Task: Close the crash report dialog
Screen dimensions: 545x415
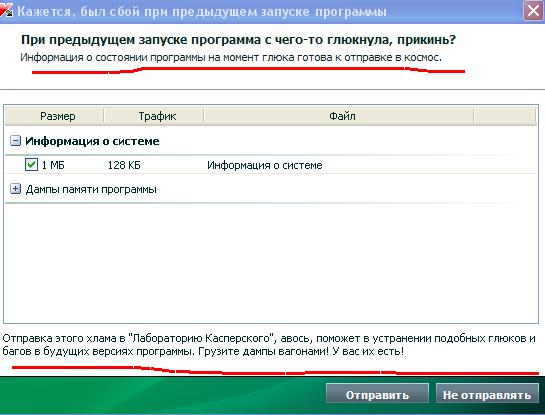Action: (533, 11)
